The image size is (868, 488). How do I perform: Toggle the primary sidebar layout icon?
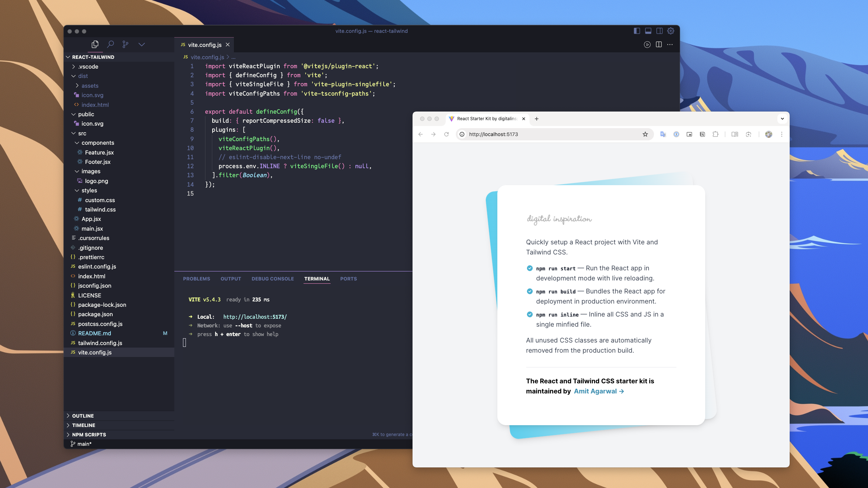click(x=637, y=31)
